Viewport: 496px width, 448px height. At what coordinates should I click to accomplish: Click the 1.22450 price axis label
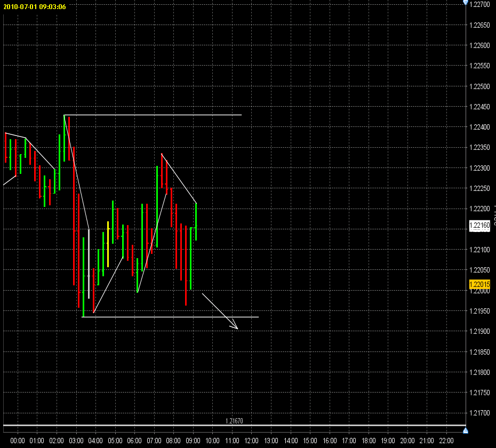480,107
